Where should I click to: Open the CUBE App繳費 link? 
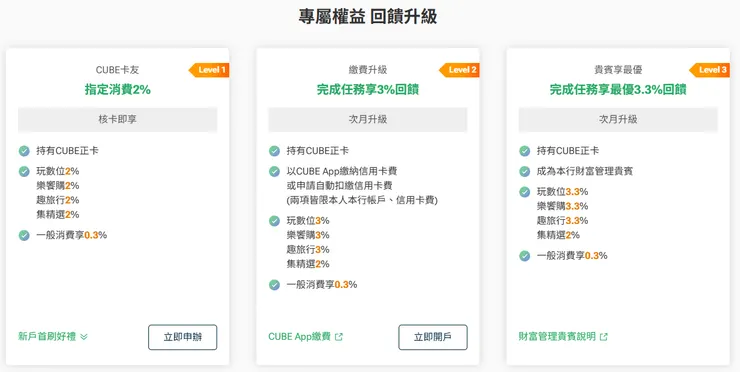pyautogui.click(x=305, y=337)
